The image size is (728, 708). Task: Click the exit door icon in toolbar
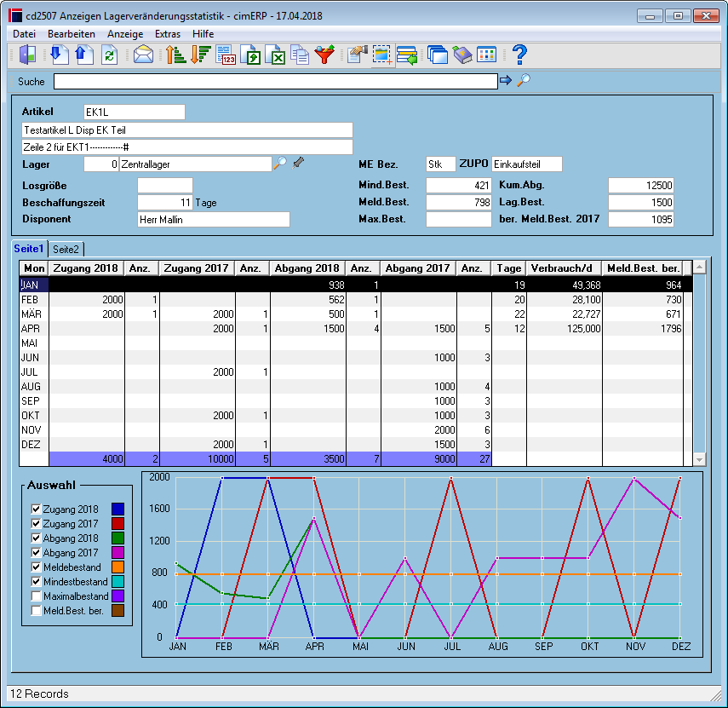27,55
